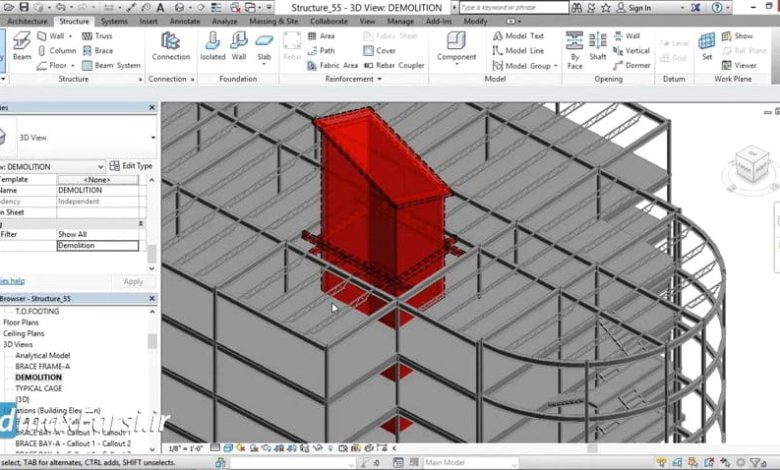
Task: Select Area reinforcement tool
Action: tap(321, 36)
